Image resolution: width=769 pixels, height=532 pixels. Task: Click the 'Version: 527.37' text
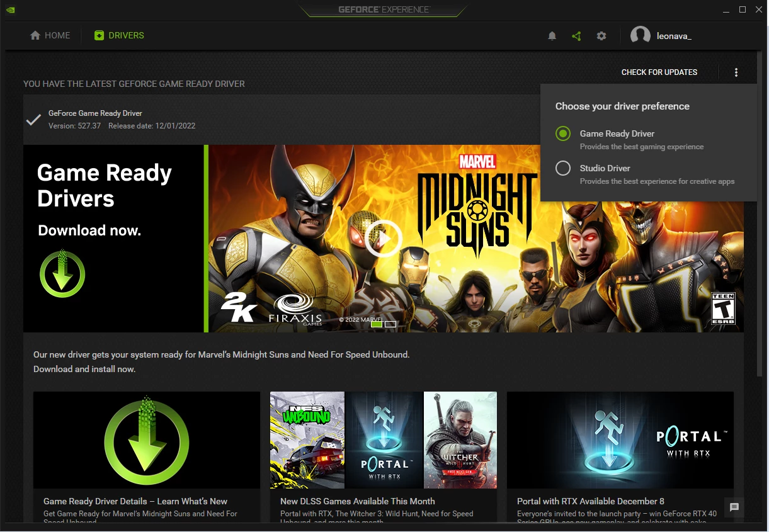coord(74,126)
